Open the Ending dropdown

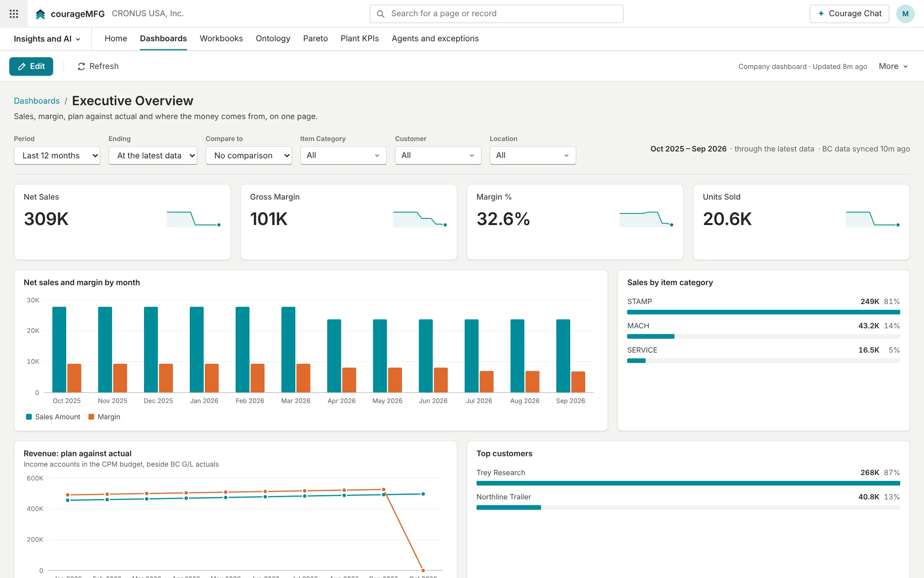point(153,155)
